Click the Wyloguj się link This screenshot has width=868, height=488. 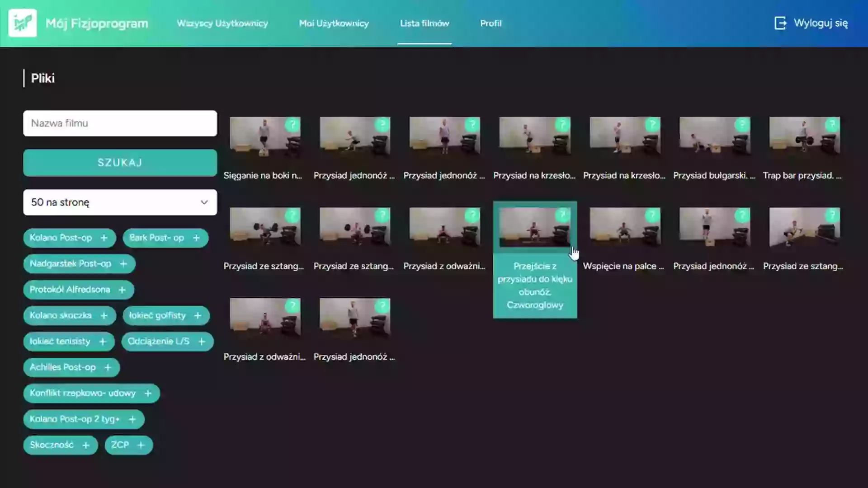[821, 23]
